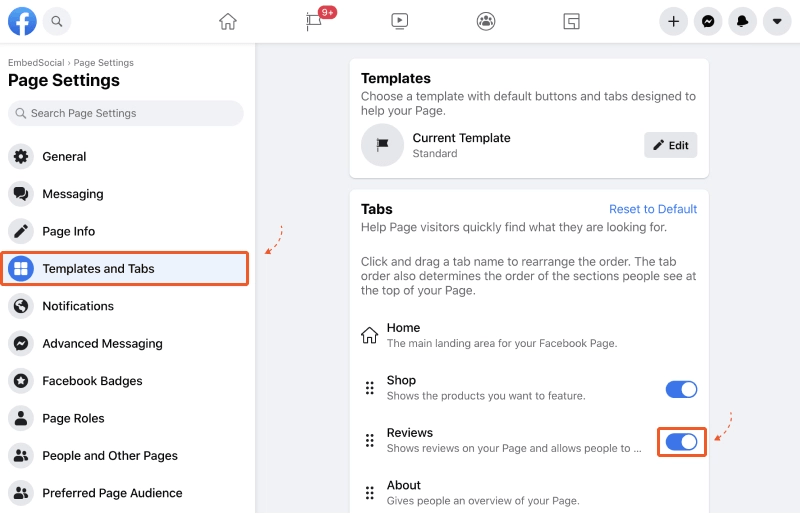Grab the Shop tab drag handle
800x514 pixels.
[x=369, y=388]
